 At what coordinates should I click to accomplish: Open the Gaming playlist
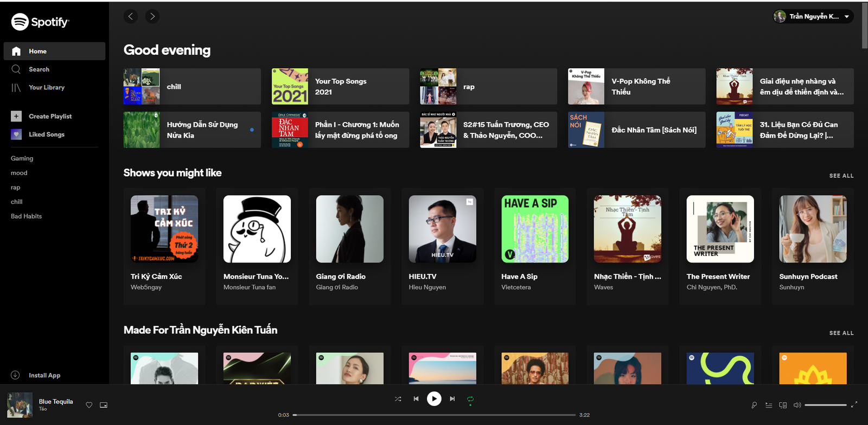22,158
